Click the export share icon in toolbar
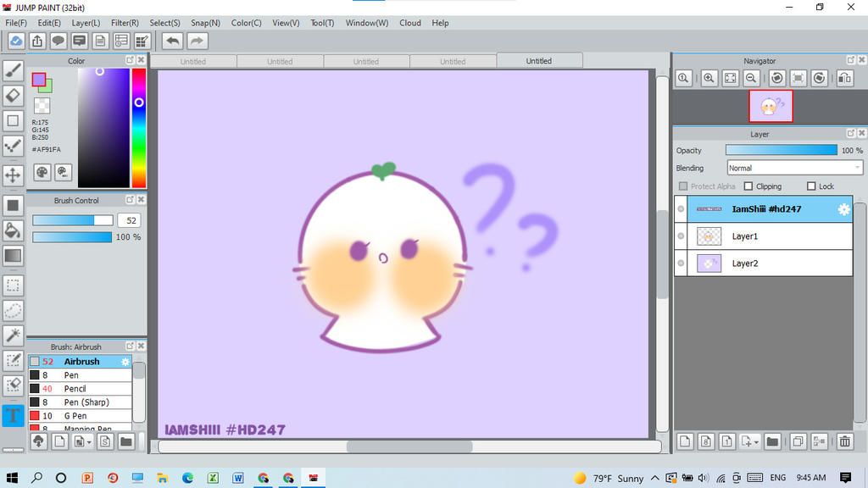 coord(37,41)
